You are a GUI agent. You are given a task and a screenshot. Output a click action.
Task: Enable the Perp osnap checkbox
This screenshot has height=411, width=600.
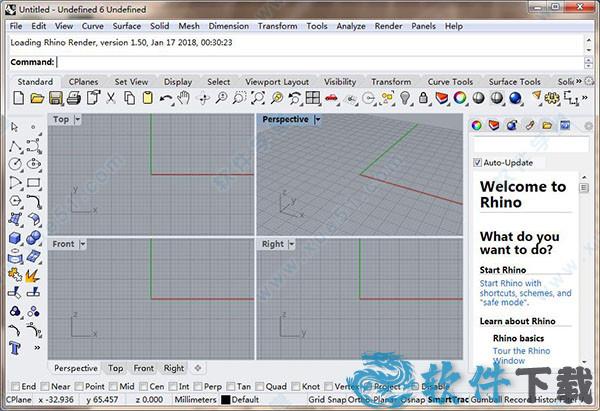198,387
